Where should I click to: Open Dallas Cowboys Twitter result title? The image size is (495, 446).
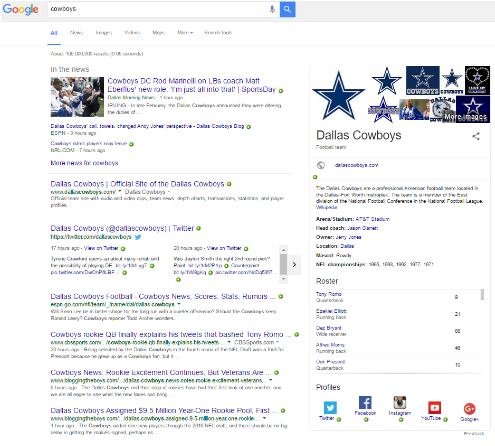(x=122, y=228)
